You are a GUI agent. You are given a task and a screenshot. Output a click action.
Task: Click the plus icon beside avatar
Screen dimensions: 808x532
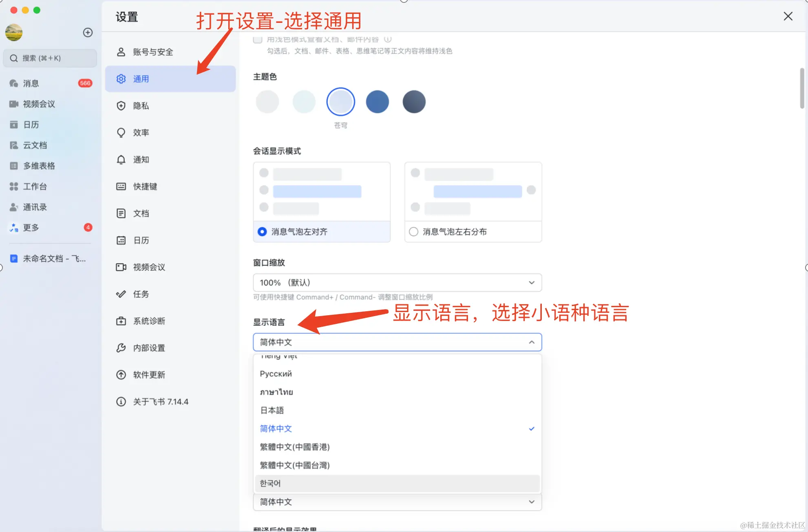point(88,33)
